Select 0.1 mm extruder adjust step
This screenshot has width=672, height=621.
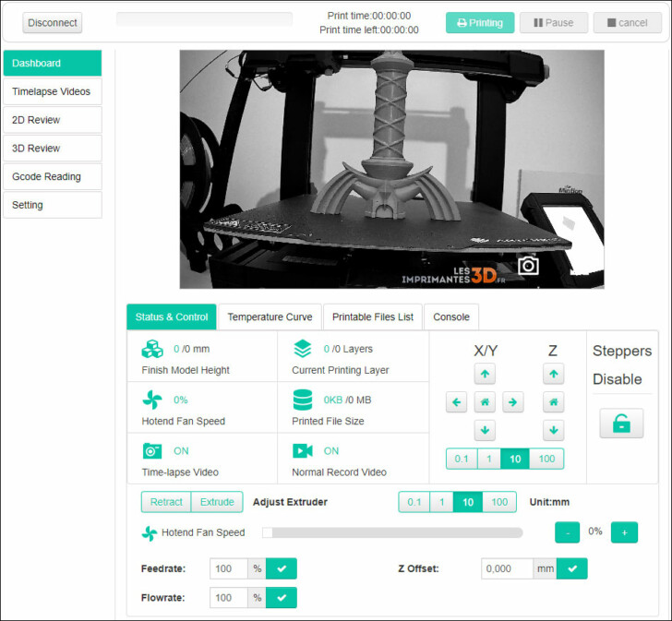[x=414, y=502]
